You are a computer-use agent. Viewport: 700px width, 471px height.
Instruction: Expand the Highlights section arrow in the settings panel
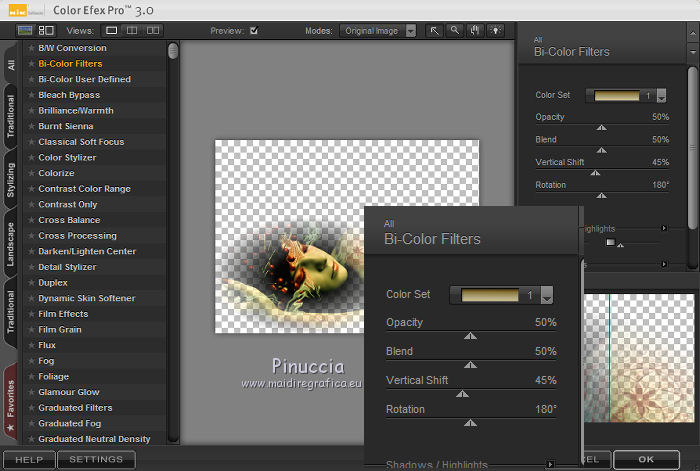click(664, 228)
